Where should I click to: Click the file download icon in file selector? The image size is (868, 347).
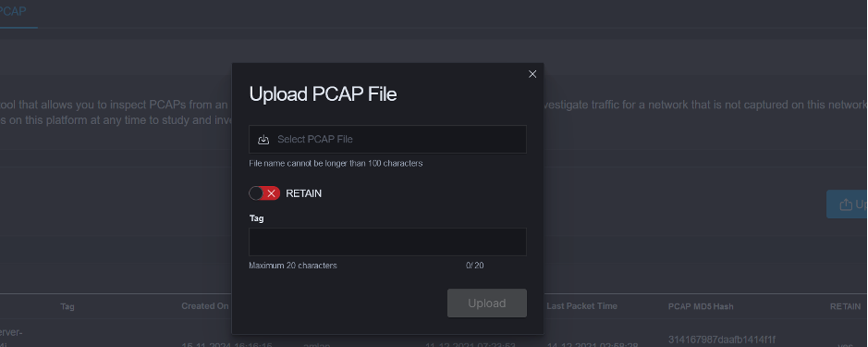263,140
